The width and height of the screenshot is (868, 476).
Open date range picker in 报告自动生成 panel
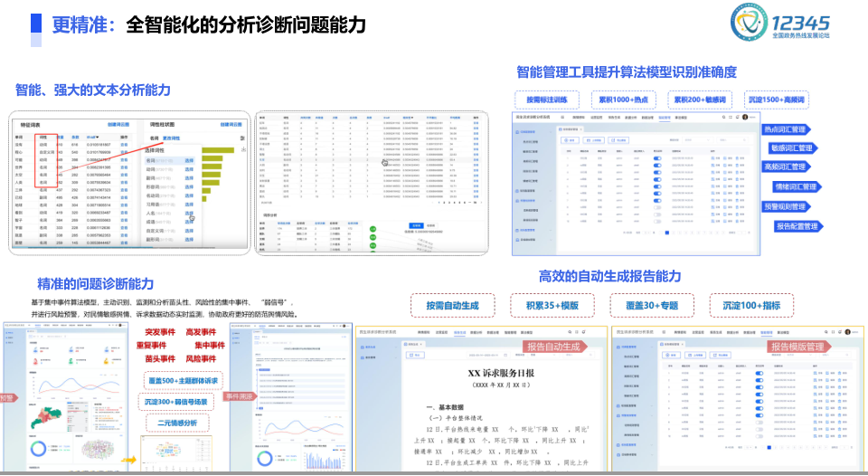(x=489, y=356)
